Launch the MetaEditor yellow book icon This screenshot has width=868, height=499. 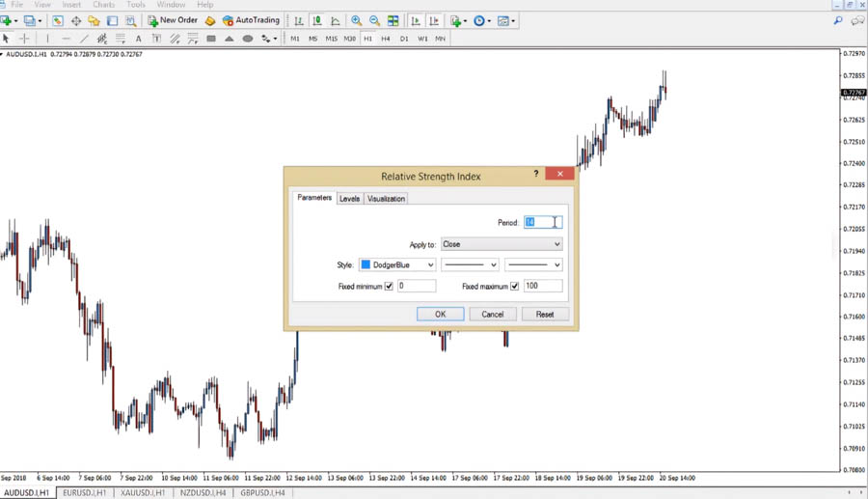pos(210,20)
